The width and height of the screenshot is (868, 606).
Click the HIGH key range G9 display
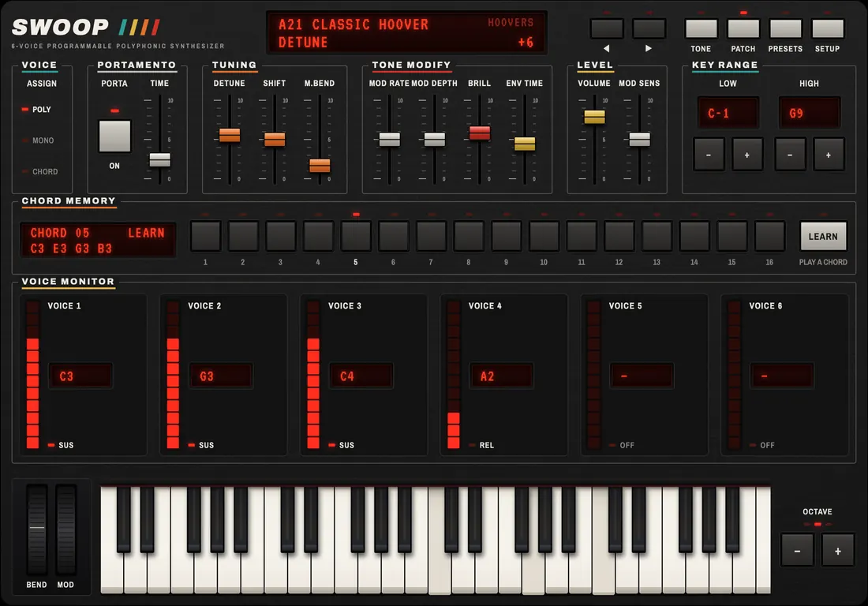click(x=810, y=113)
